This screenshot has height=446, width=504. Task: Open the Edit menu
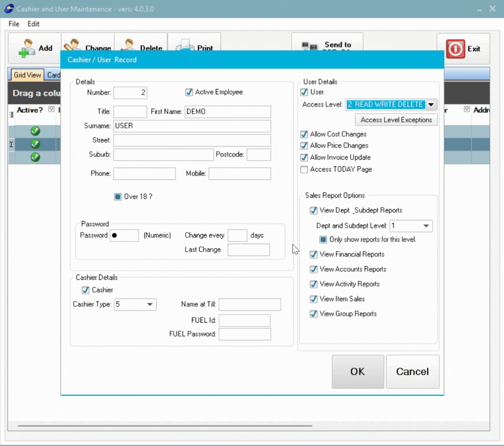pyautogui.click(x=33, y=24)
